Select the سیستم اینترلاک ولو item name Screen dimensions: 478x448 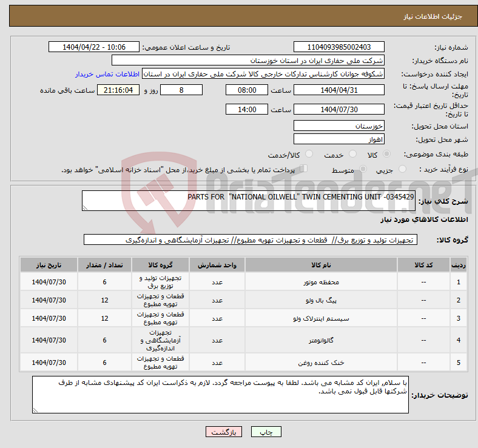321,318
